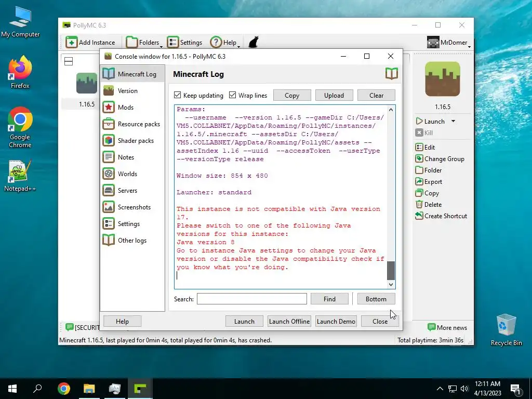Click the collapse group icon in instance list
532x399 pixels.
[x=69, y=61]
